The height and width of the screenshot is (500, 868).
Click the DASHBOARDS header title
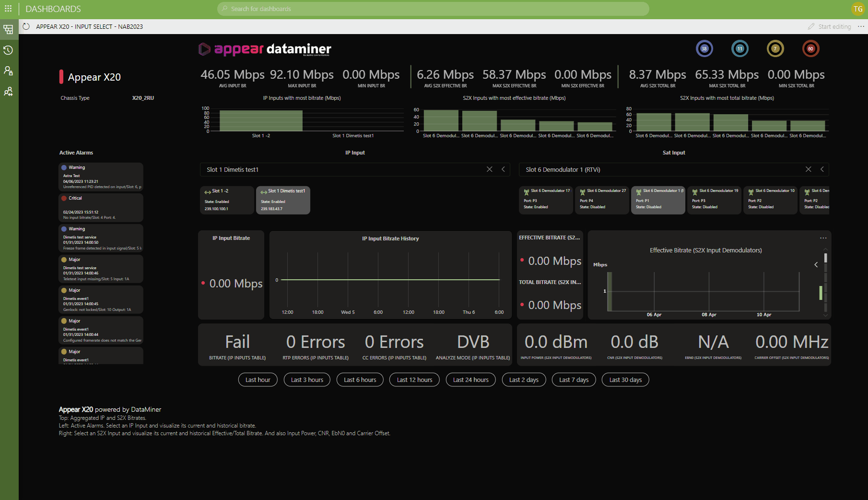point(53,9)
